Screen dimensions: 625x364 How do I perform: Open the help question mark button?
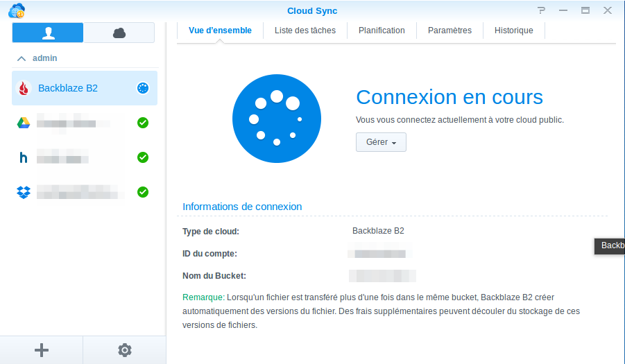[541, 11]
